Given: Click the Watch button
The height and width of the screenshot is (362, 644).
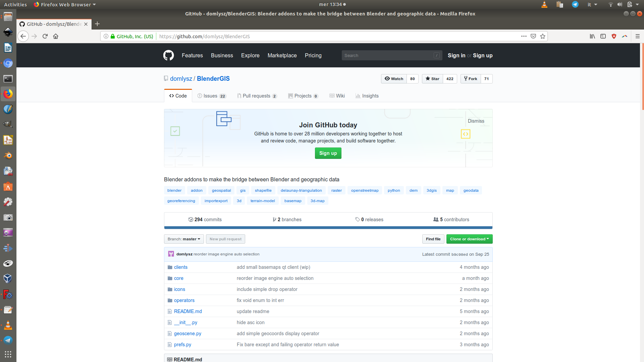Looking at the screenshot, I should click(394, 79).
